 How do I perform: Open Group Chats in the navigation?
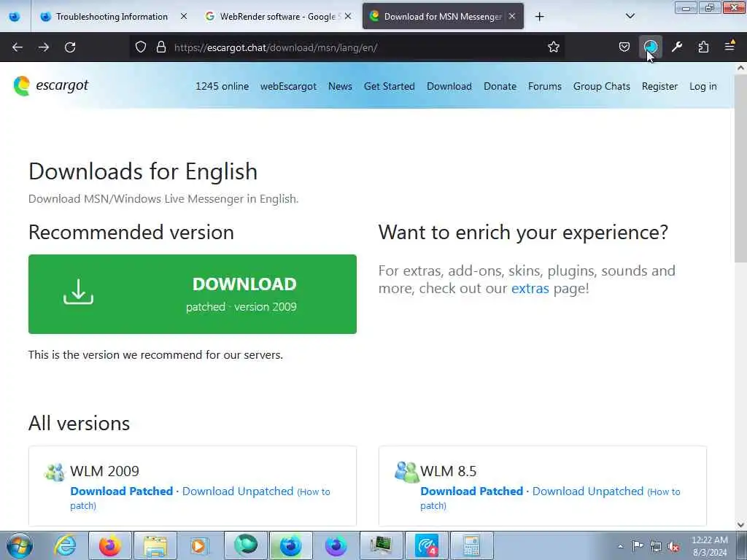point(601,87)
